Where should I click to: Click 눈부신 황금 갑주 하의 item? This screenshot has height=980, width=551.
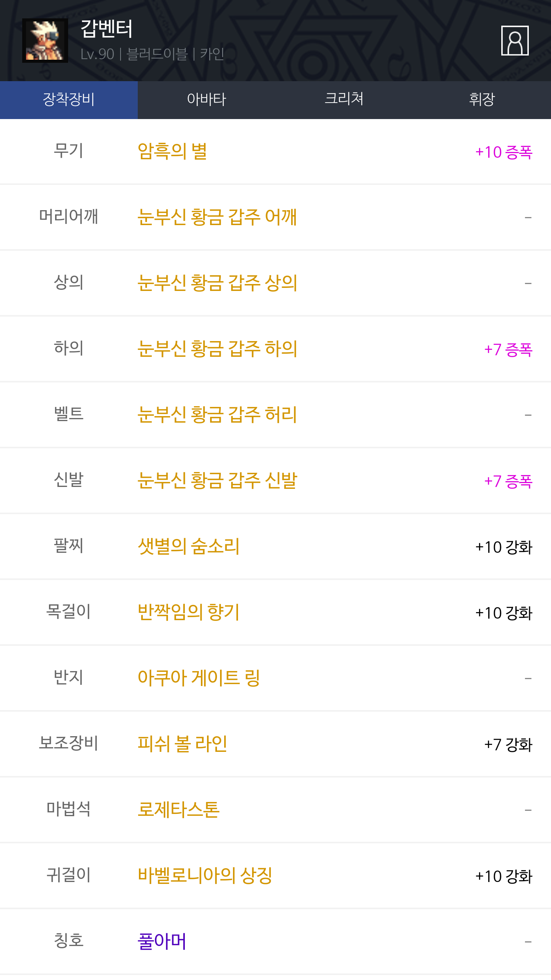[217, 349]
